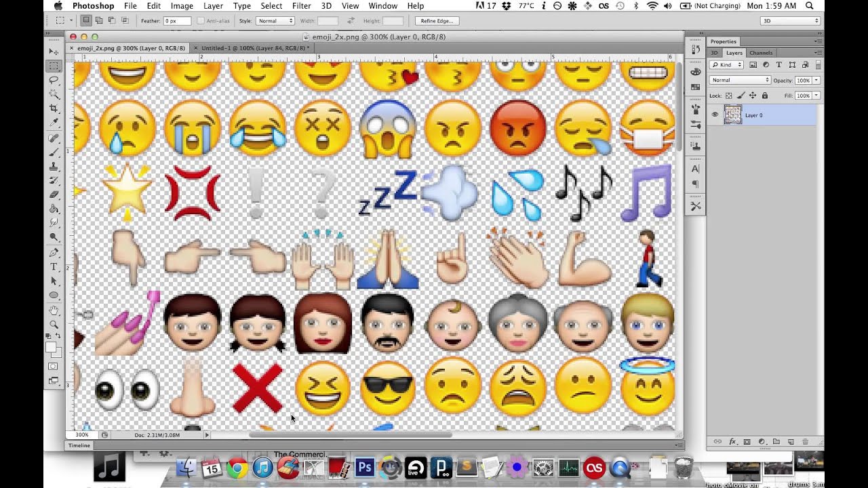This screenshot has height=488, width=868.
Task: Select the Rectangular Marquee tool
Action: [x=54, y=66]
